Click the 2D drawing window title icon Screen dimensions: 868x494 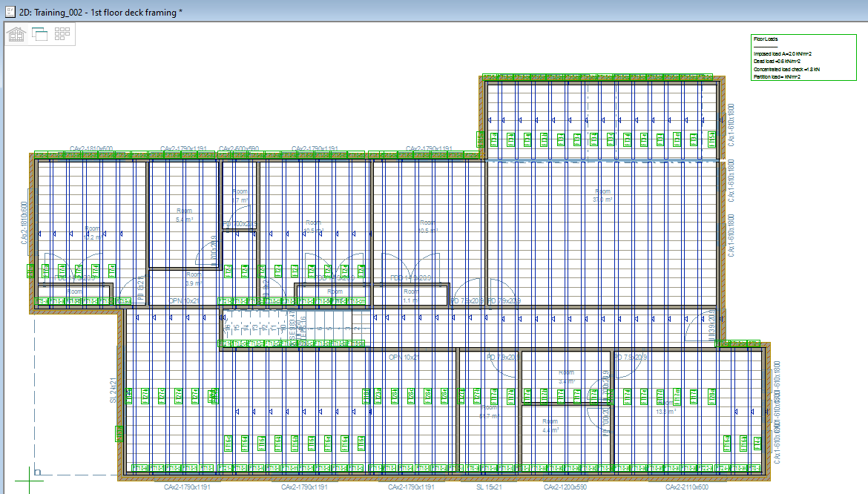pos(9,10)
